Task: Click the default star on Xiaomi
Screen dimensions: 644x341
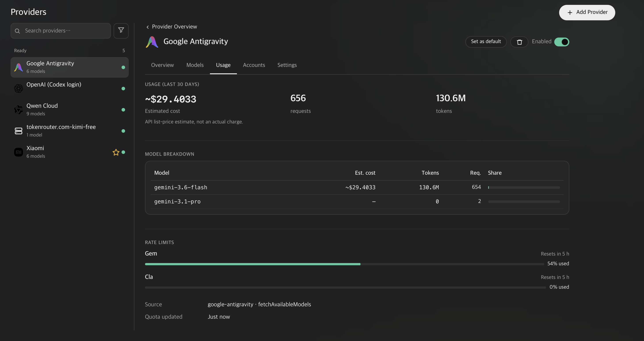Action: pos(116,152)
